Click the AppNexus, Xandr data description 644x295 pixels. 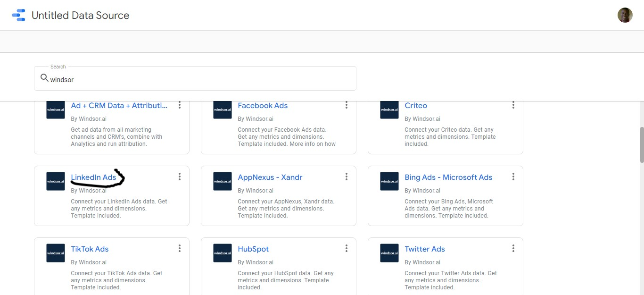pos(286,209)
